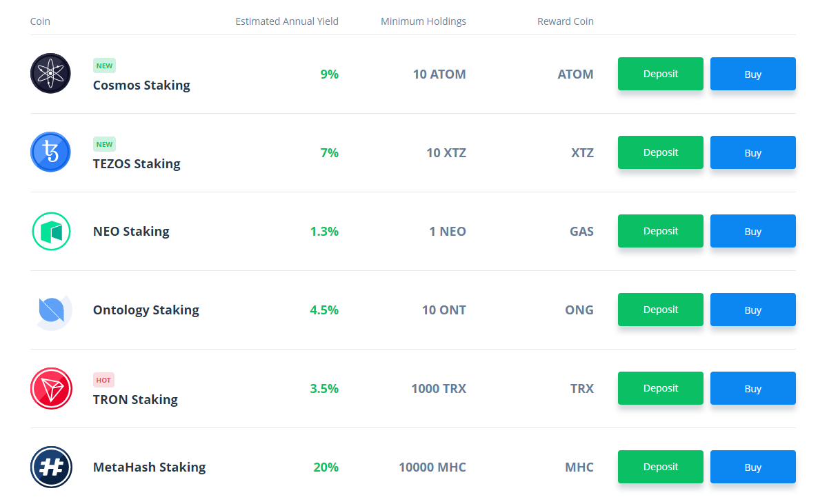Buy Ontology via its Buy button
This screenshot has width=818, height=504.
coord(752,310)
